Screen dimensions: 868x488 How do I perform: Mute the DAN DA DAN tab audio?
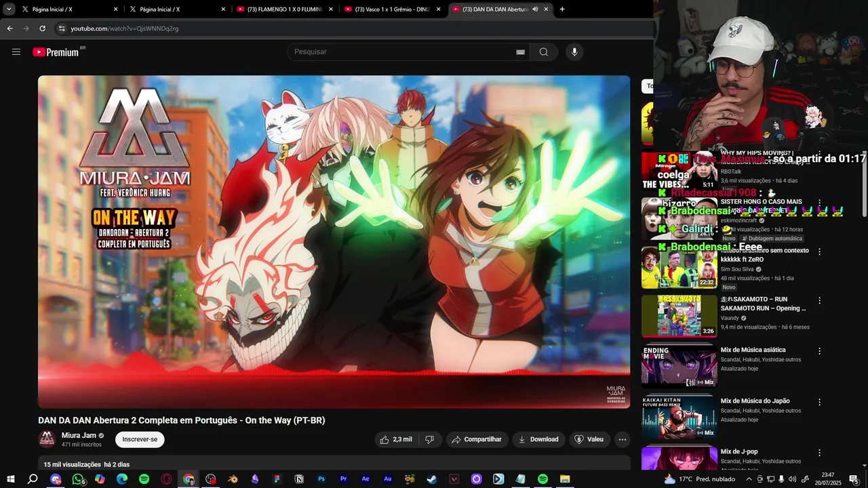pos(535,9)
